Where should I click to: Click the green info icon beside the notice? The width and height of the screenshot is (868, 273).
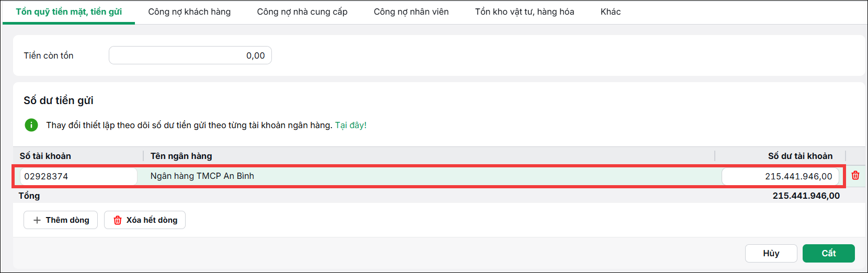tap(31, 125)
